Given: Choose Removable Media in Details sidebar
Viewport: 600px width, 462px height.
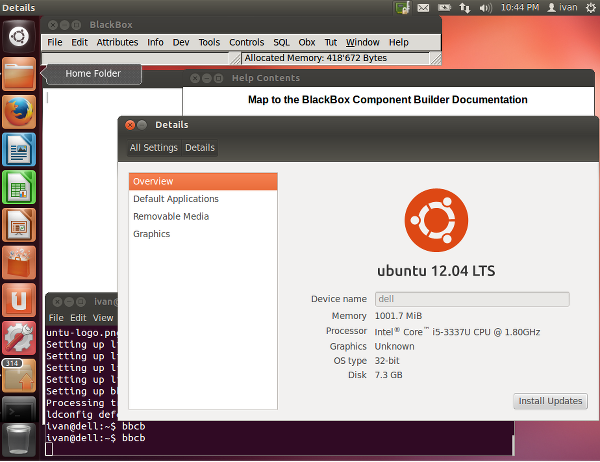Looking at the screenshot, I should [171, 216].
